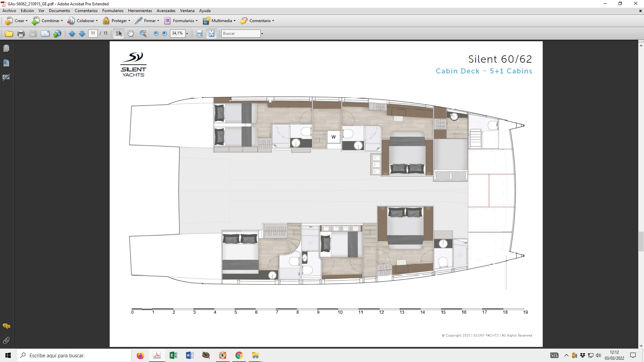Activate the Marquee Zoom tool
This screenshot has height=362, width=644.
tap(143, 34)
